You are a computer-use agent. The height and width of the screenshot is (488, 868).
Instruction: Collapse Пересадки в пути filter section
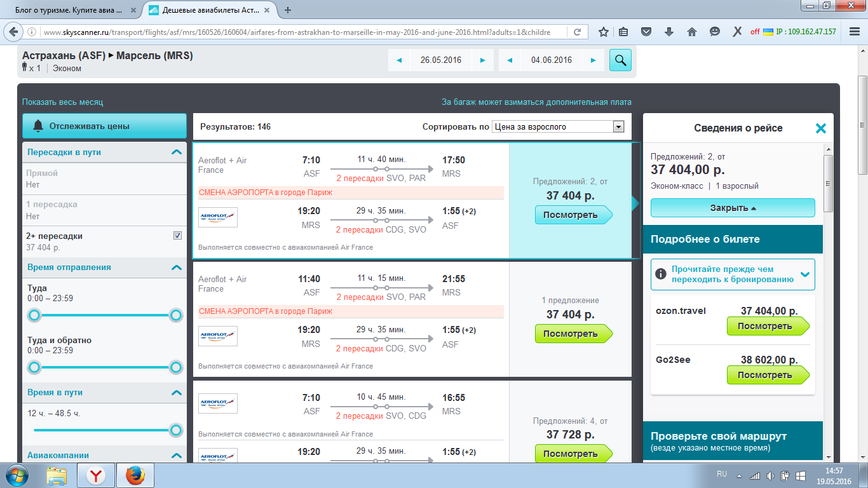[177, 152]
